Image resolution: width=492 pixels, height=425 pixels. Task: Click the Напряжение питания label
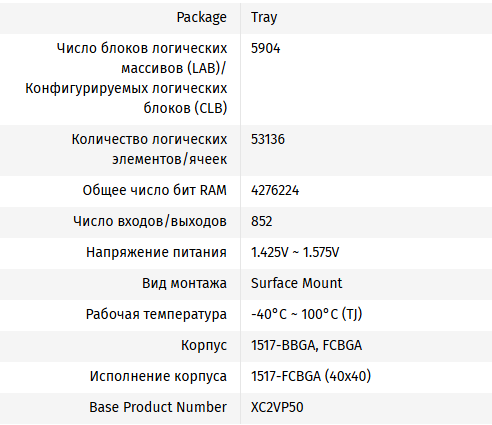click(156, 252)
